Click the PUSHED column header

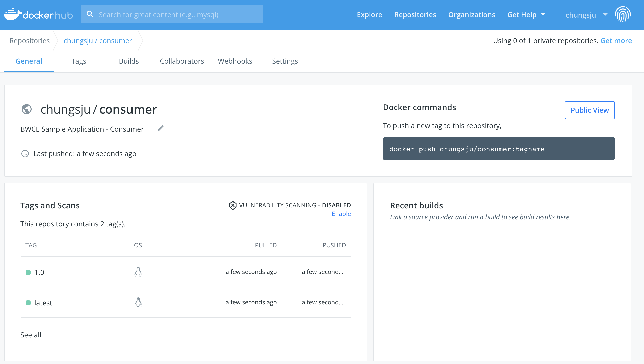[334, 245]
